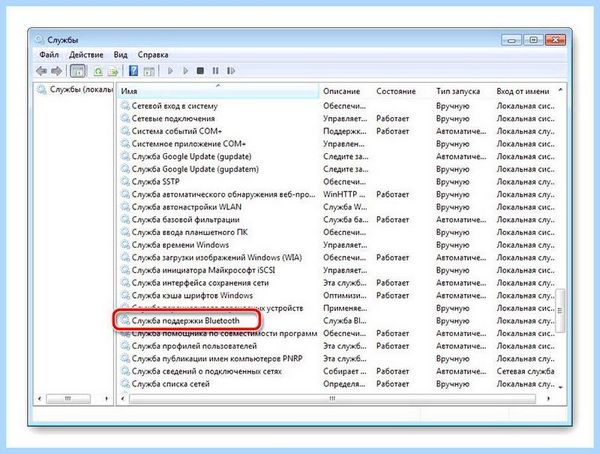The width and height of the screenshot is (600, 454).
Task: Click the Start service play icon
Action: (x=170, y=71)
